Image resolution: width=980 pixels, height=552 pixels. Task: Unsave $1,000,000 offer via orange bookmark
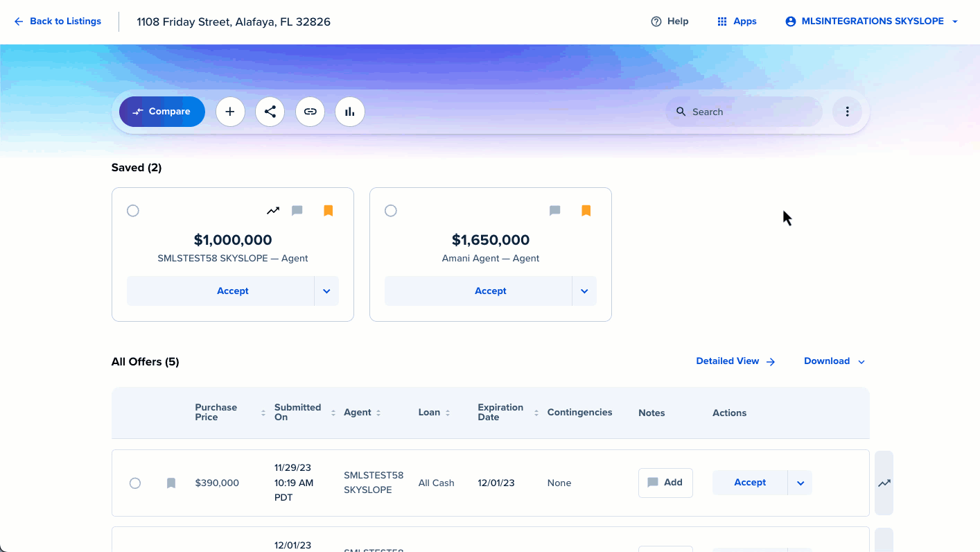(x=329, y=211)
